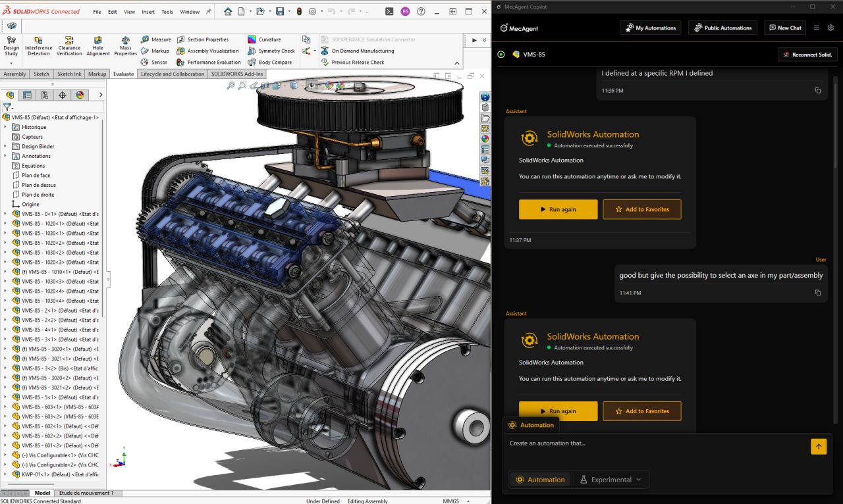Run Previous Release Check

pos(352,62)
